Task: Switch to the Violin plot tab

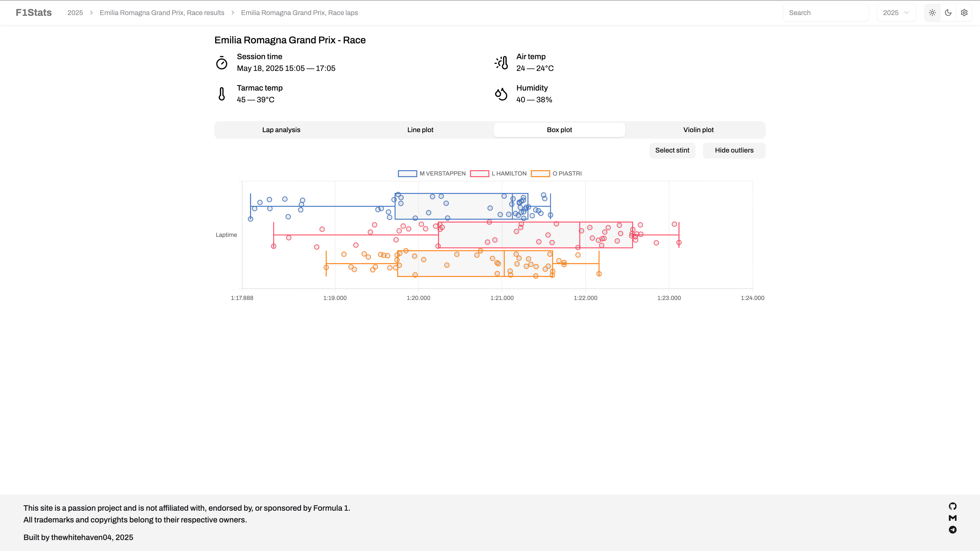Action: pyautogui.click(x=698, y=130)
